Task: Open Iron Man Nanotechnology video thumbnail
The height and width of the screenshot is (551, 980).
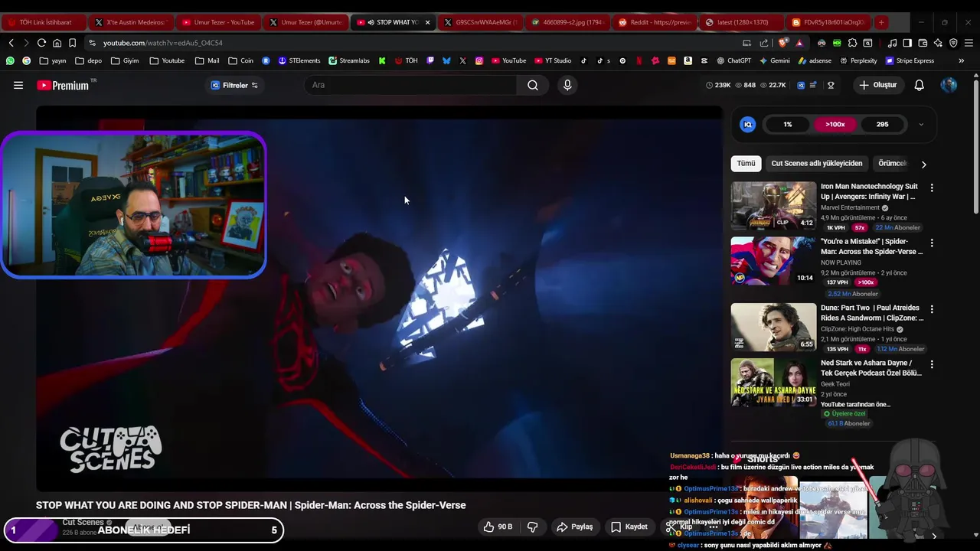Action: click(773, 205)
